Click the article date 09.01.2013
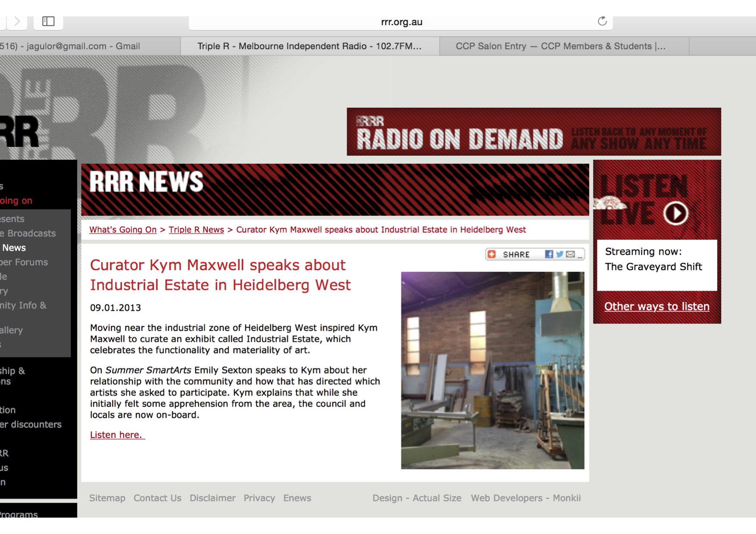The height and width of the screenshot is (534, 756). 116,308
